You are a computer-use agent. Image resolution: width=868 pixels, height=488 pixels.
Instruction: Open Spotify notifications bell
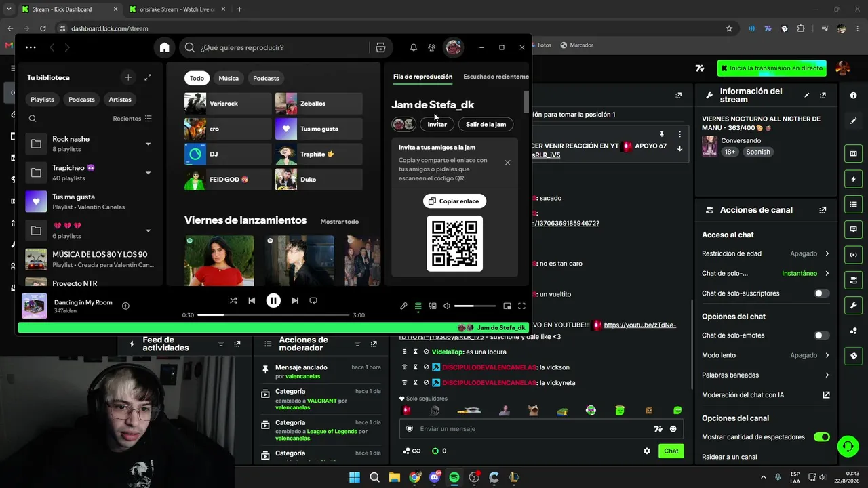pyautogui.click(x=413, y=47)
